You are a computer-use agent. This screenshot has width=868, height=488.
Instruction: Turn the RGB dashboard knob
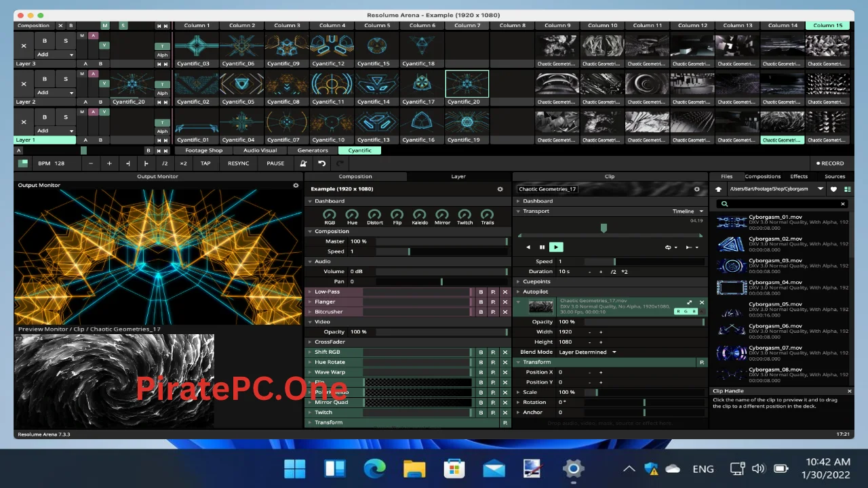click(x=330, y=214)
